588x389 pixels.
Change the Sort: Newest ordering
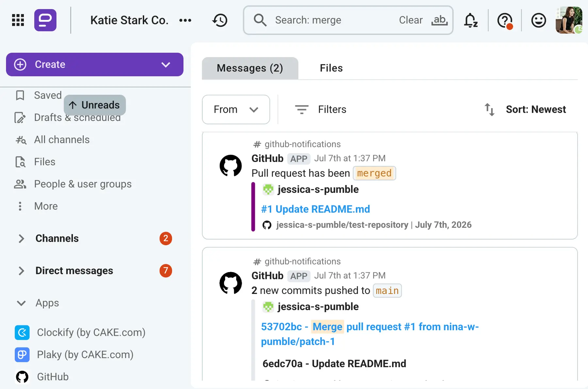(536, 109)
